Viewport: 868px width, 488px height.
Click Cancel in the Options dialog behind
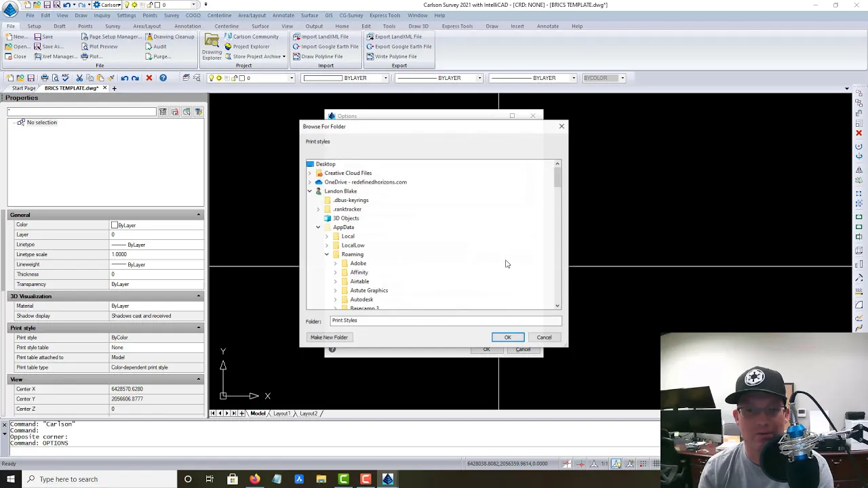[x=523, y=350]
